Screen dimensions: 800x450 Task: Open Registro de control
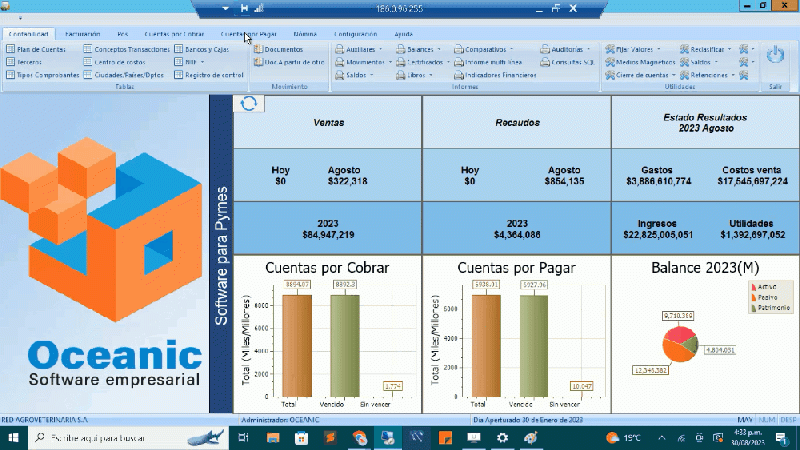(214, 75)
